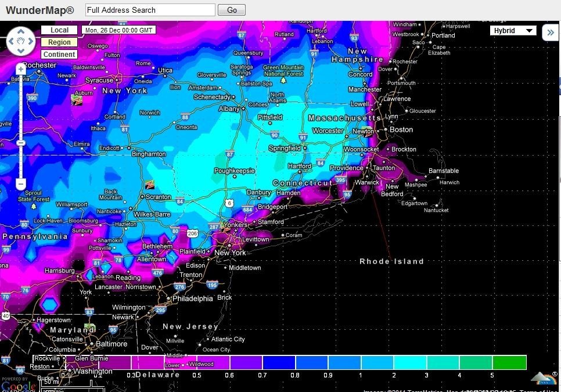Click the date label Mon, 26 Dec 00:00 GMT
The width and height of the screenshot is (561, 392).
119,30
